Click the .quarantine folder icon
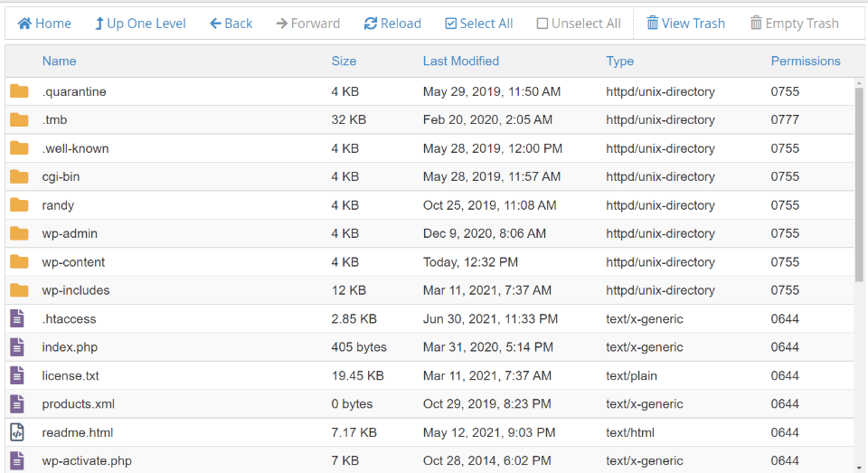The height and width of the screenshot is (473, 868). point(19,90)
